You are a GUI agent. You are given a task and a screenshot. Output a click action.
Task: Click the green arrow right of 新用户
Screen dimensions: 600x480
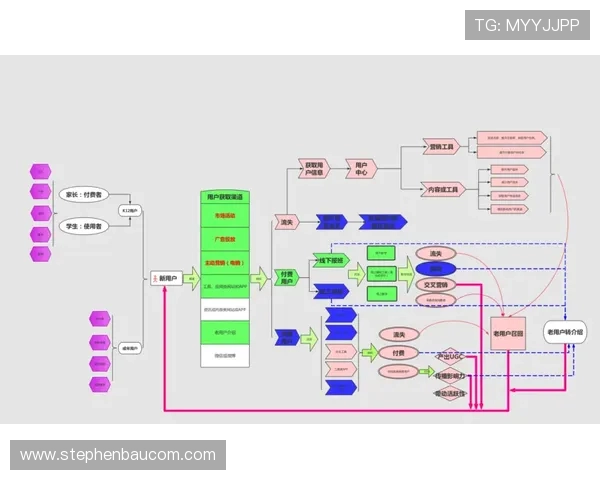coord(192,279)
